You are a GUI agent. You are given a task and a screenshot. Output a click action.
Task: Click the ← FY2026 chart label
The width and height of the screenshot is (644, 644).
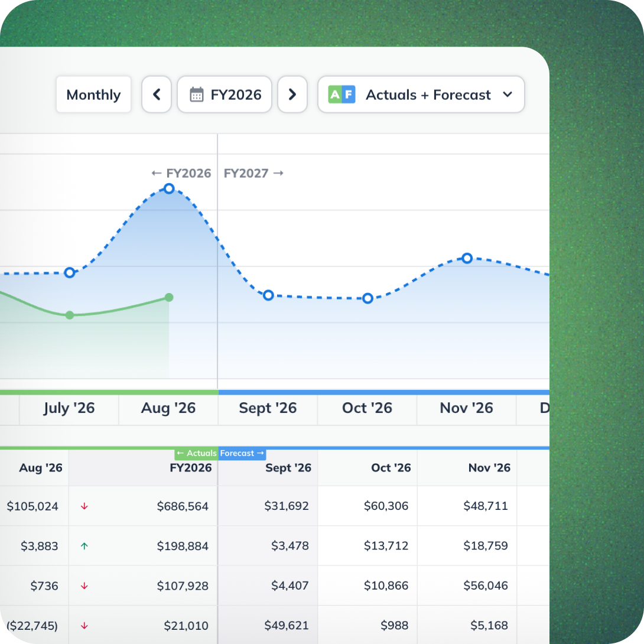click(x=181, y=173)
